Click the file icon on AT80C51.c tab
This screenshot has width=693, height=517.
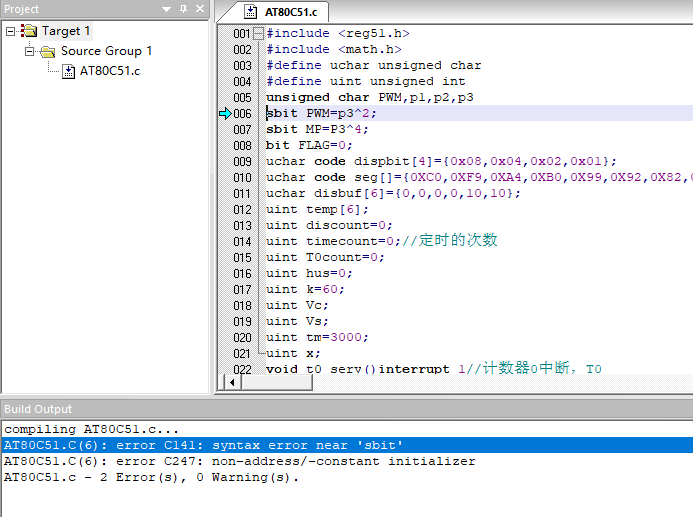[250, 12]
